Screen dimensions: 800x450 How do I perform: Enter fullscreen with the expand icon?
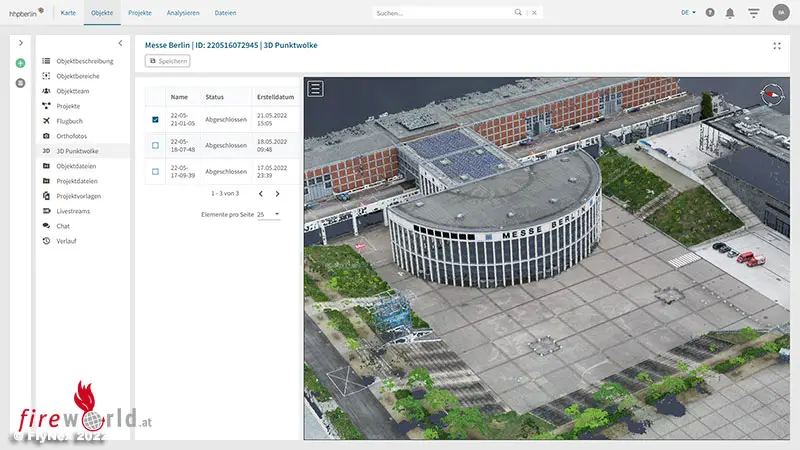pyautogui.click(x=777, y=46)
